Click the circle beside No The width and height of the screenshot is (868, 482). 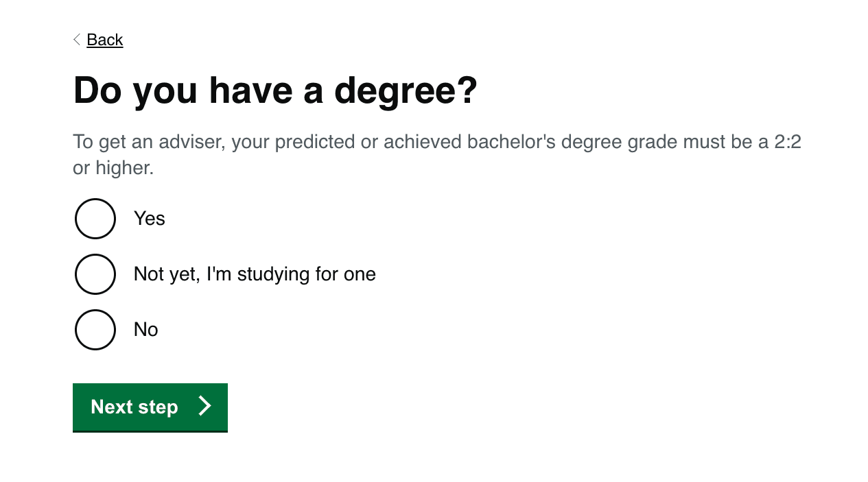[x=95, y=329]
